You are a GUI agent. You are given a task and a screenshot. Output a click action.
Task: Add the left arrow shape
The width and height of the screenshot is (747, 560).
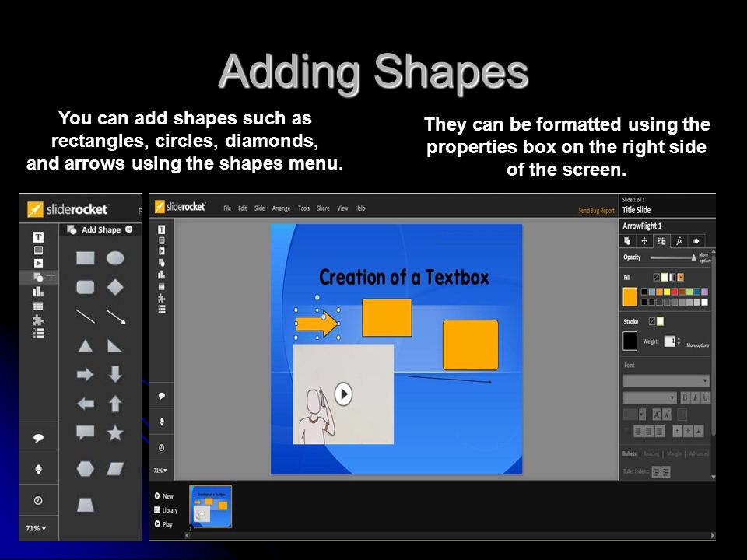86,404
